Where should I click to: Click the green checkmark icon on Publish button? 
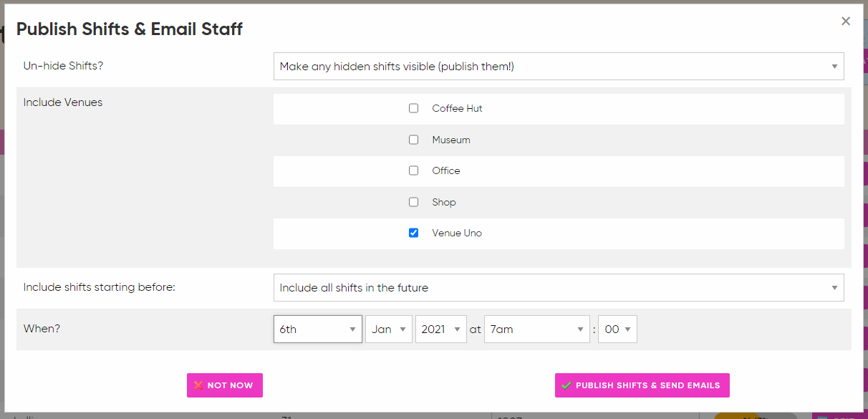point(566,385)
